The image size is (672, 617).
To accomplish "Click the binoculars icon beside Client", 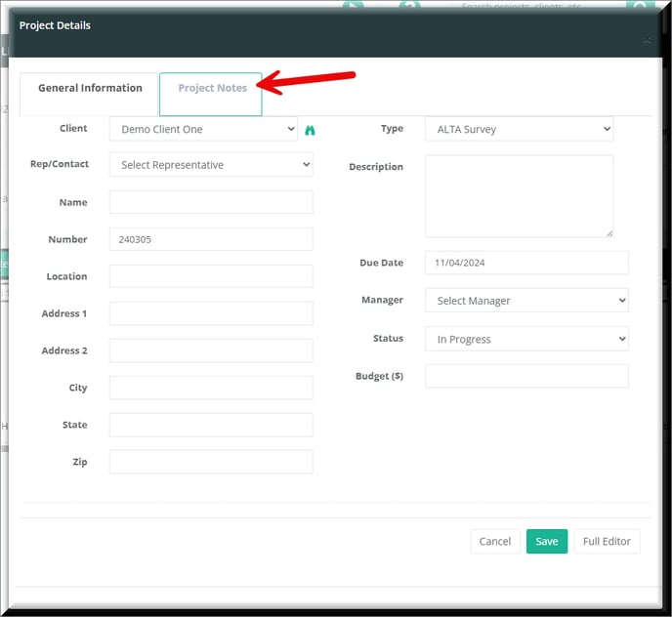I will click(x=311, y=130).
